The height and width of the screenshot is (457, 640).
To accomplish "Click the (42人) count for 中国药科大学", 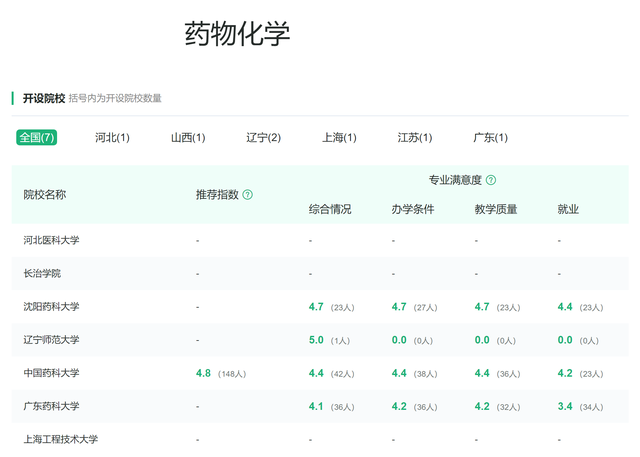I will 342,374.
